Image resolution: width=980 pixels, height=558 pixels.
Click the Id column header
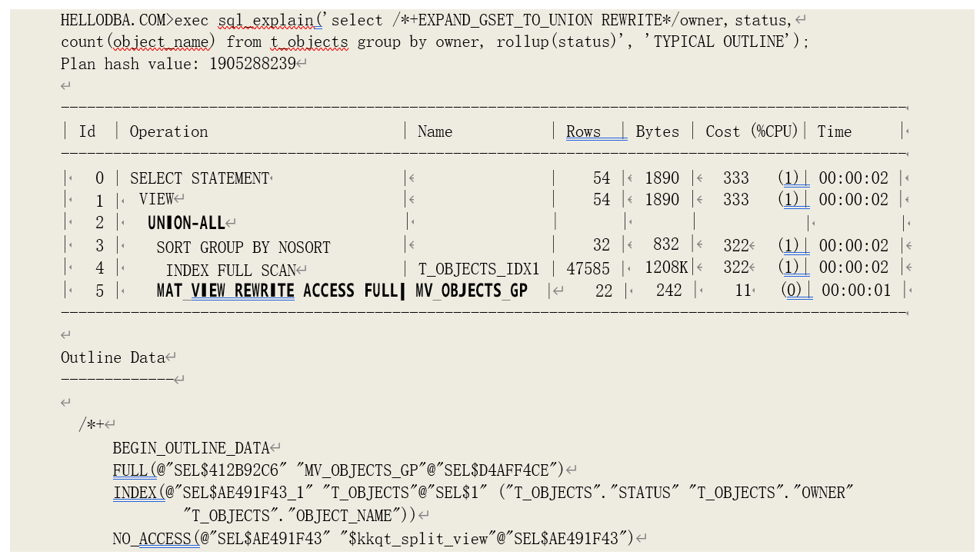click(x=88, y=131)
